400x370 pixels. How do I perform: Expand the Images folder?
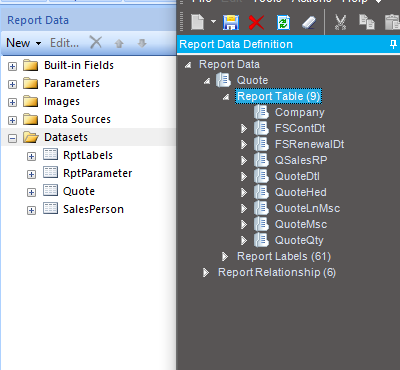point(12,102)
